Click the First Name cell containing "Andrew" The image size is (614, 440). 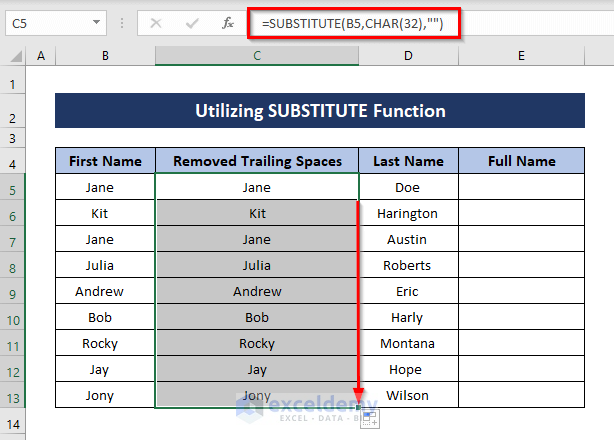pos(100,291)
